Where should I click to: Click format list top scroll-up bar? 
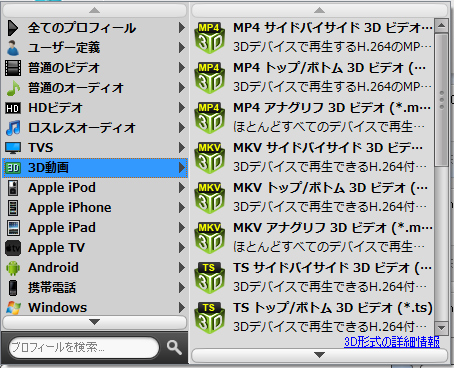click(x=319, y=11)
